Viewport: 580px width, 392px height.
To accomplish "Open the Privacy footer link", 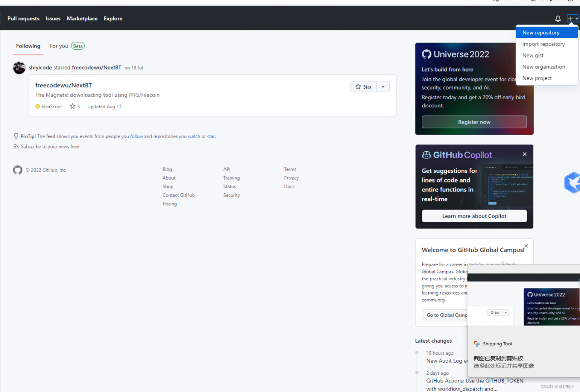I will point(291,178).
